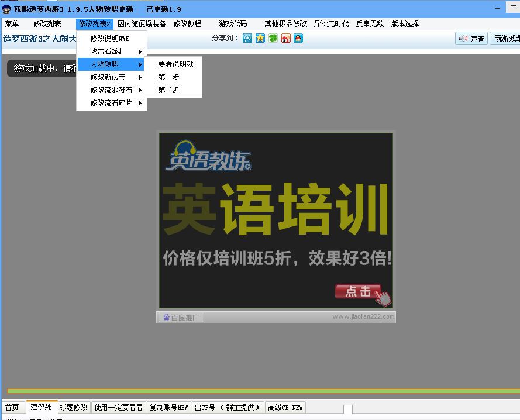The height and width of the screenshot is (420, 520).
Task: Share to Tencent Weibo icon
Action: [247, 39]
